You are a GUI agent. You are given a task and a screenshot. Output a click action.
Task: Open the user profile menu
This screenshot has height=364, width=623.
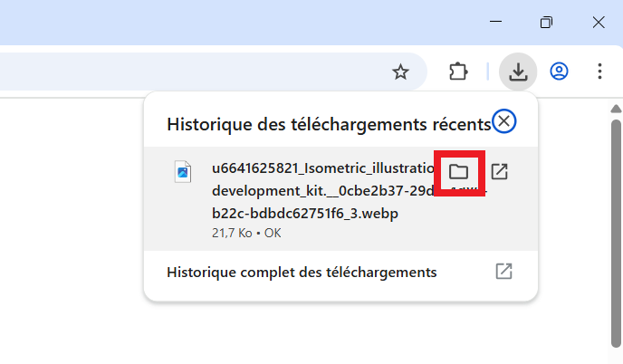click(x=560, y=72)
